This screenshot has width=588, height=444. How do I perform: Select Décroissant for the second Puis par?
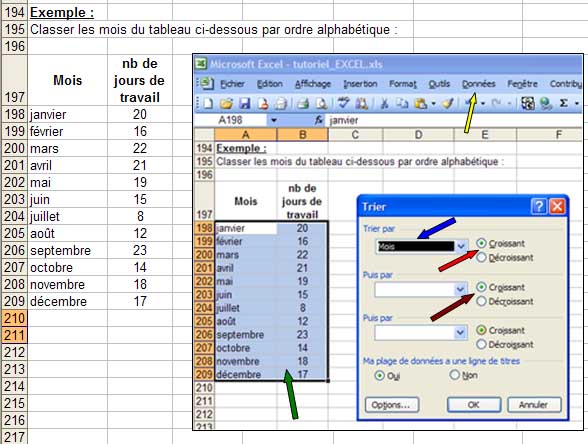[481, 344]
